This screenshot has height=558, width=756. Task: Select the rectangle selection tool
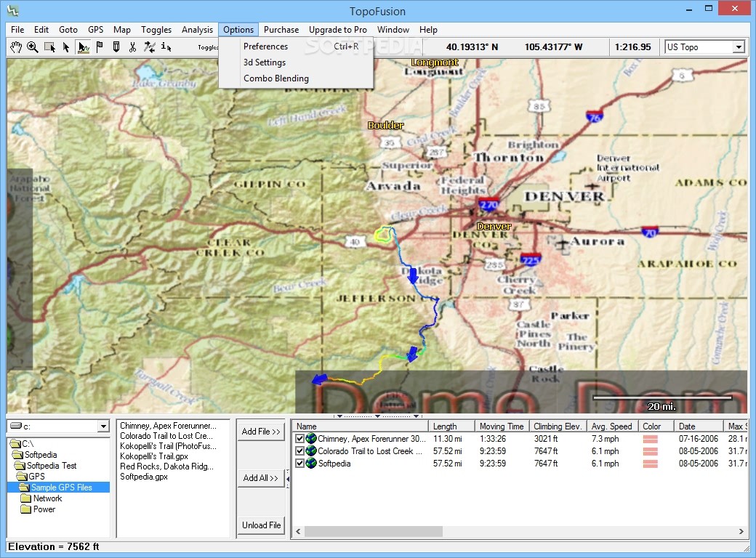(x=49, y=46)
